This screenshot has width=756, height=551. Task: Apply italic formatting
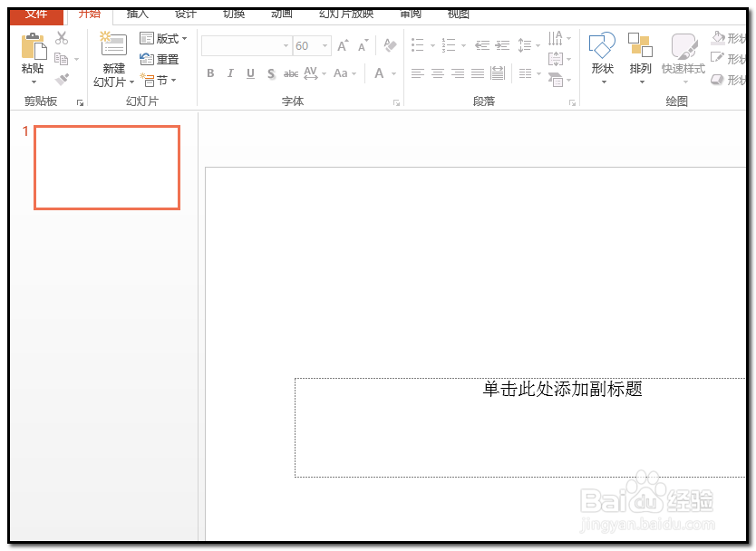(230, 73)
